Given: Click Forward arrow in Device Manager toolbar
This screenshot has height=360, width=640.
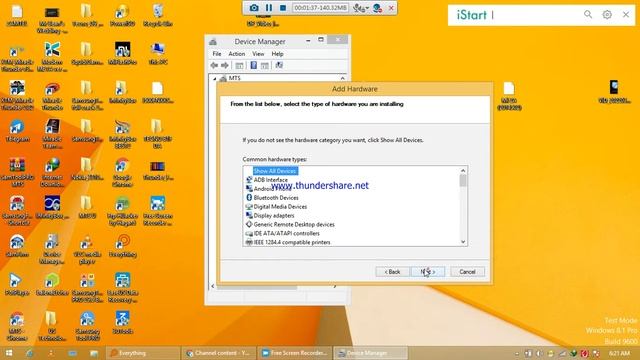Looking at the screenshot, I should pos(224,65).
